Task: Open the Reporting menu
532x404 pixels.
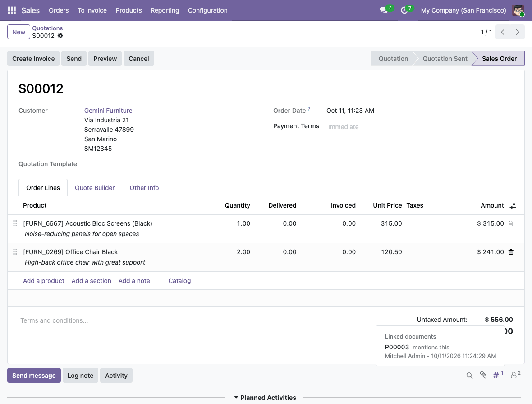Action: point(165,10)
